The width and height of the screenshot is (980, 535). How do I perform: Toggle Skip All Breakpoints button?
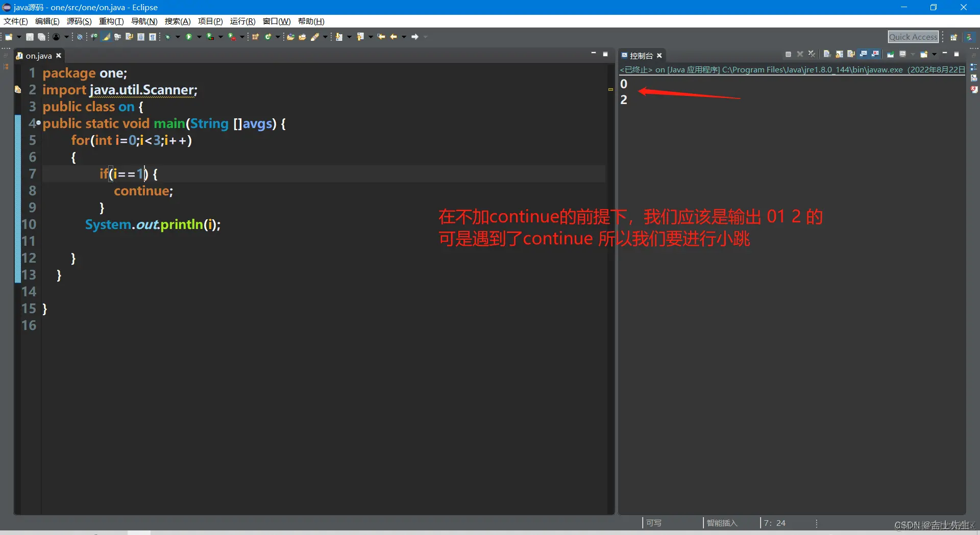80,37
